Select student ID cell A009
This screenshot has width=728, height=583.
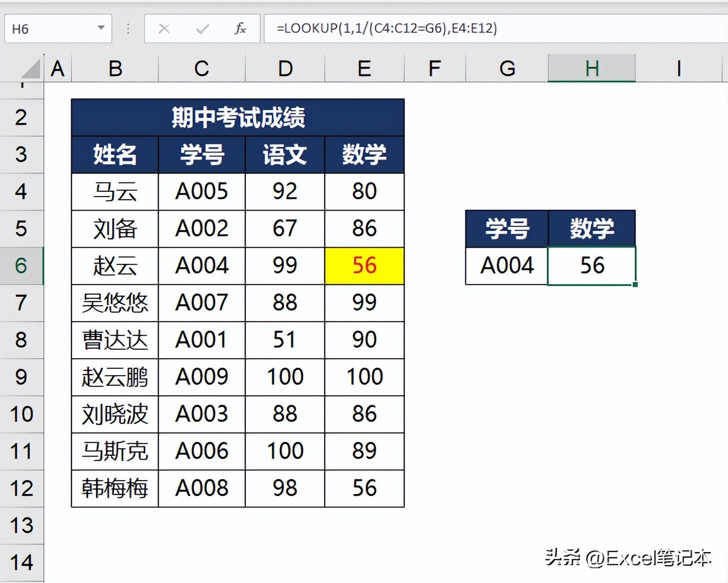click(202, 377)
